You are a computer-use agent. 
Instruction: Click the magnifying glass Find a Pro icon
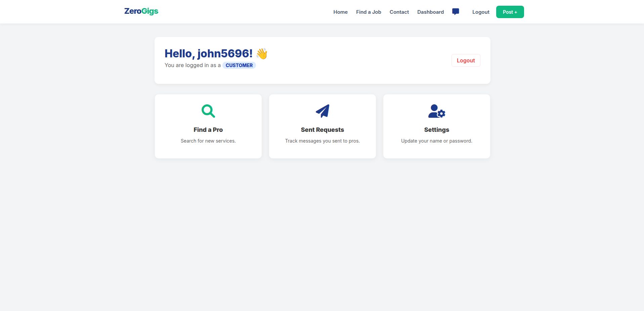[208, 111]
